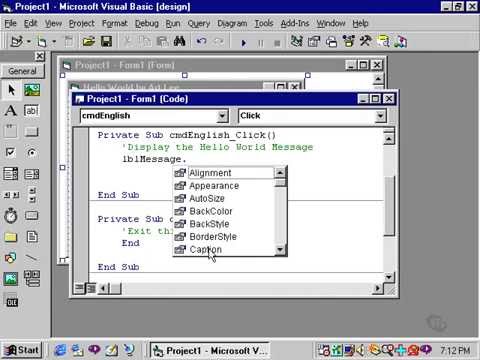The image size is (480, 360).
Task: Select the TextBox control tool
Action: [32, 110]
